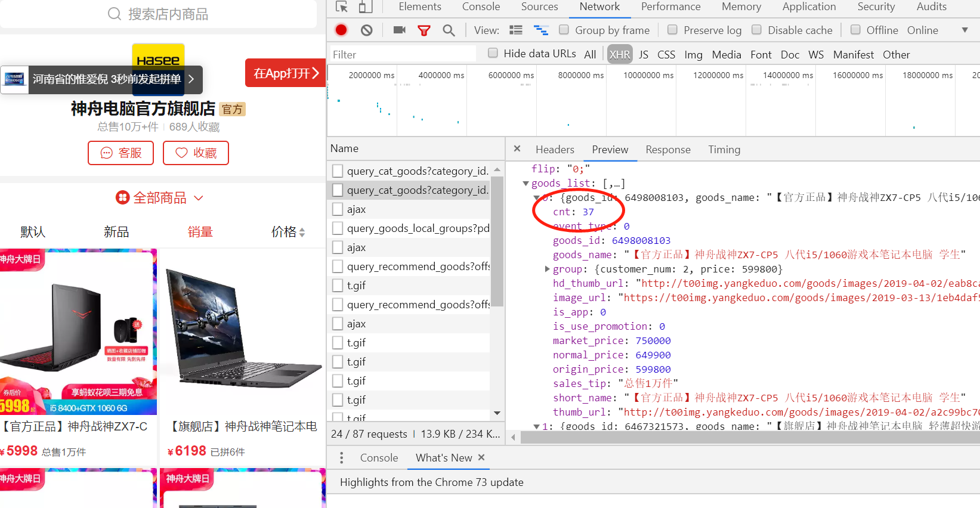The width and height of the screenshot is (980, 508).
Task: Collapse goods_list item 1 node
Action: pyautogui.click(x=537, y=427)
